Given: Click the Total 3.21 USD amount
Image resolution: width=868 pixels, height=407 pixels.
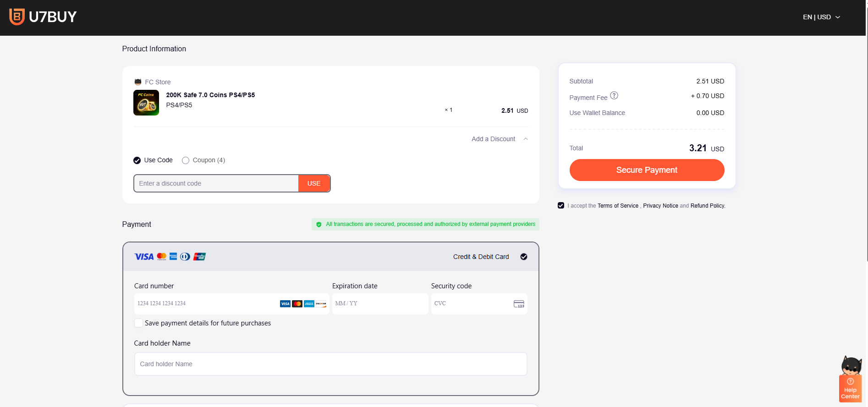Looking at the screenshot, I should 707,148.
